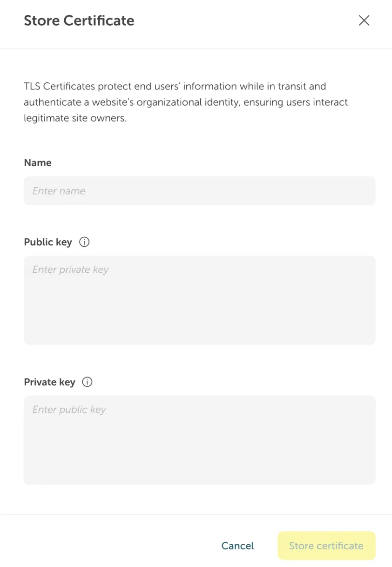The width and height of the screenshot is (392, 567).
Task: Click inside the Enter name input field
Action: point(199,190)
